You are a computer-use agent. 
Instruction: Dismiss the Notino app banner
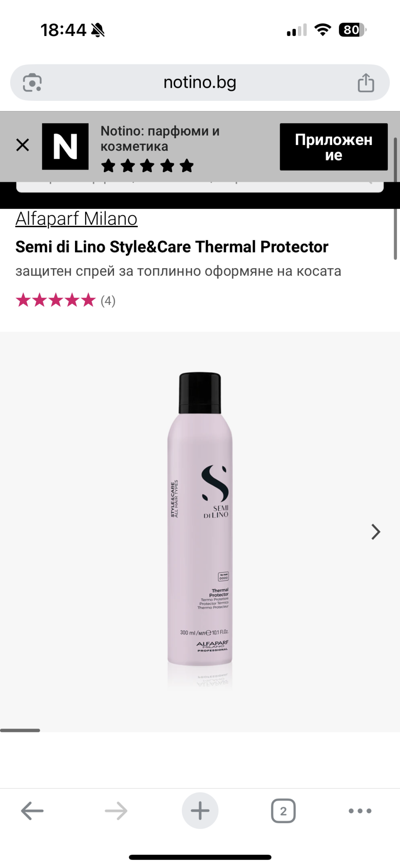click(x=22, y=145)
